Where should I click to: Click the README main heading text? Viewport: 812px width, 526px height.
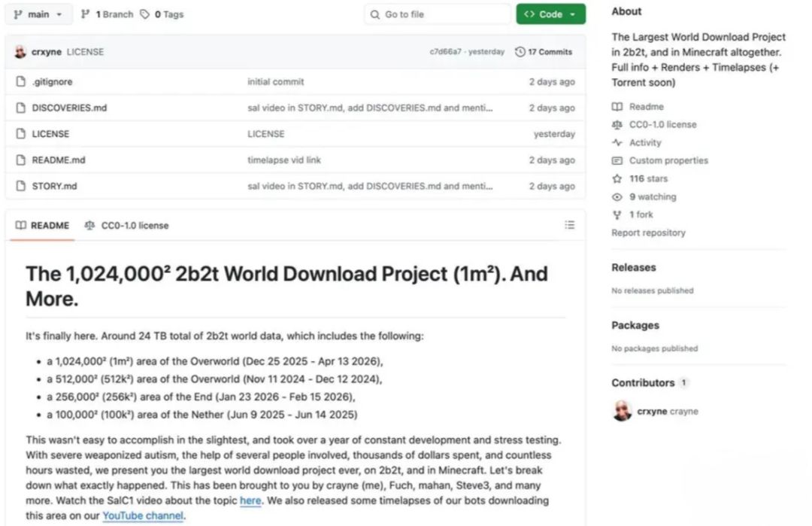pyautogui.click(x=286, y=286)
